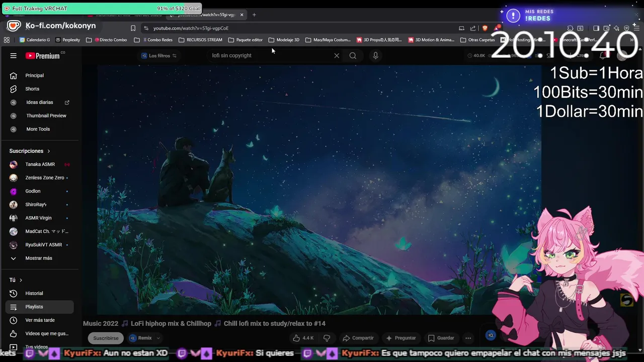
Task: Bookmark this page from the address bar
Action: tap(133, 28)
